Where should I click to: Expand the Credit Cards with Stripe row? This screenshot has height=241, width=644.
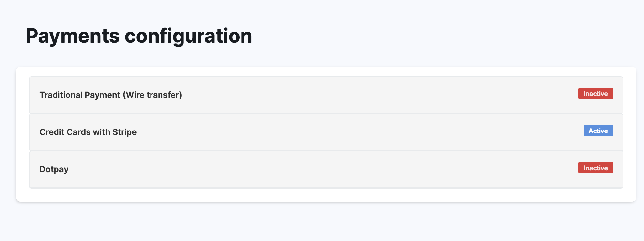click(323, 132)
